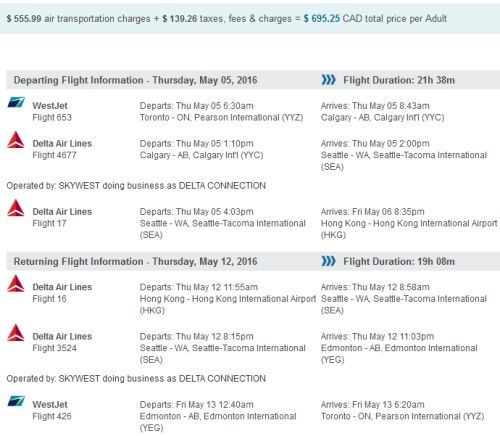Click arrows icon beside 19h 08m duration
Image resolution: width=500 pixels, height=436 pixels.
(328, 261)
